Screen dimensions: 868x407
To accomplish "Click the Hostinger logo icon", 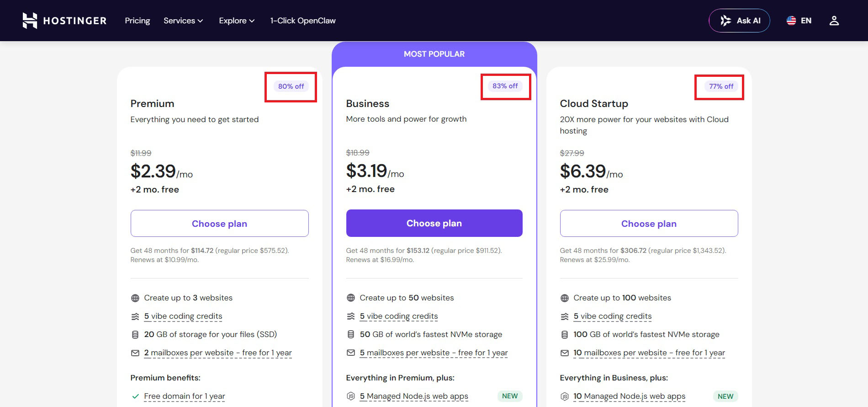I will tap(30, 21).
